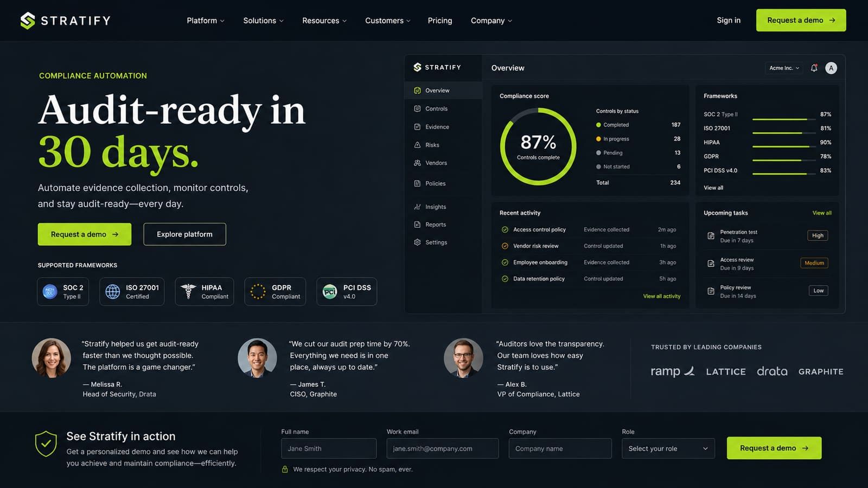
Task: Open the Insights chart icon
Action: (x=417, y=207)
